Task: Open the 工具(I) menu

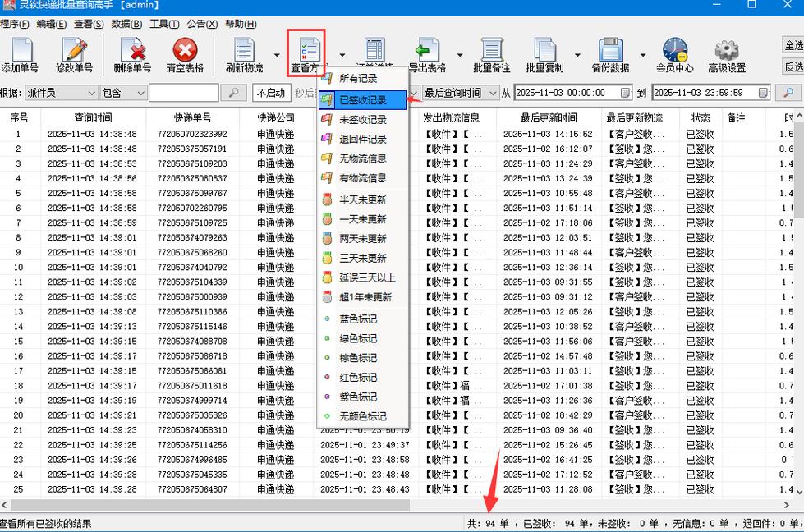Action: point(163,24)
